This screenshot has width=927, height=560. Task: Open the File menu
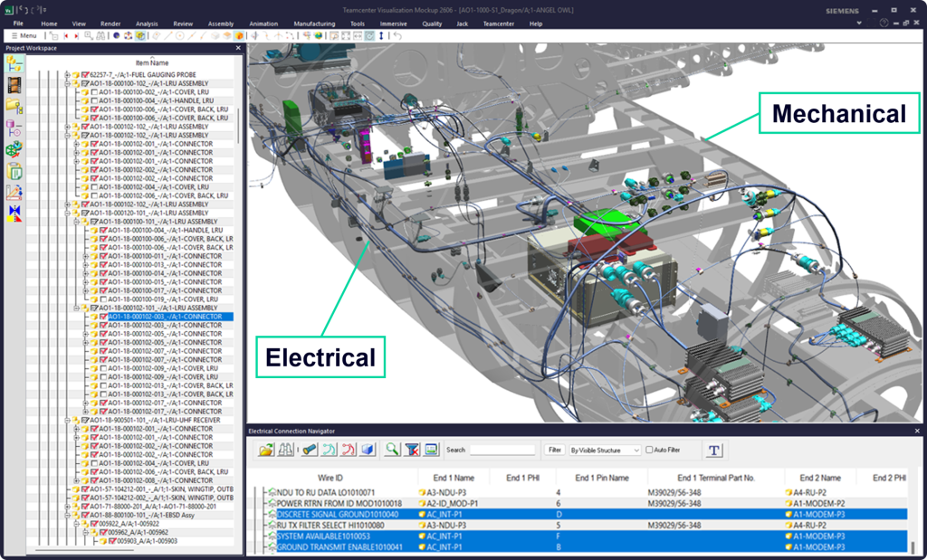tap(18, 24)
